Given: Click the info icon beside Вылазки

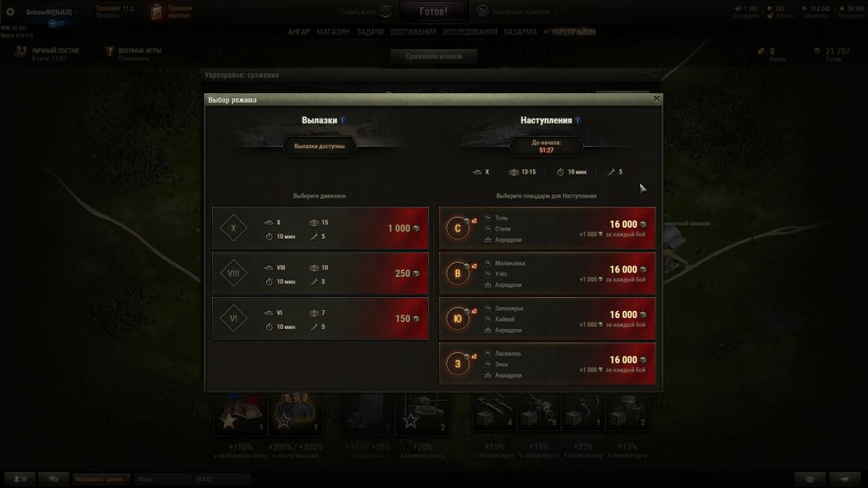Looking at the screenshot, I should (342, 121).
